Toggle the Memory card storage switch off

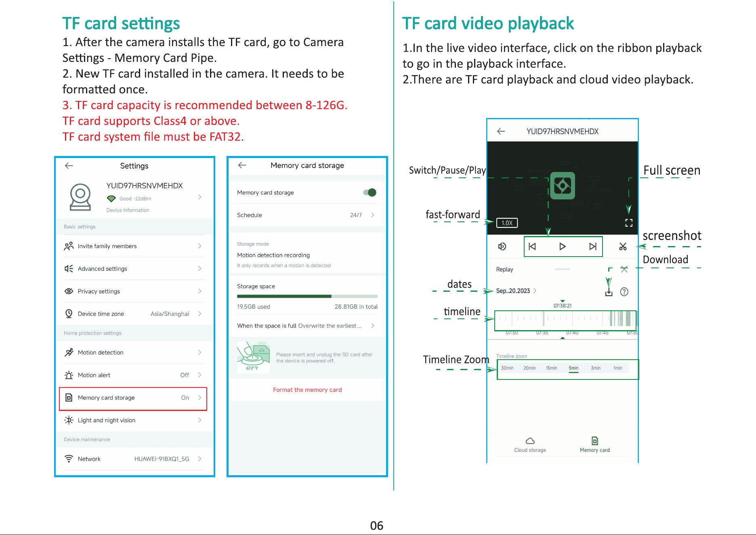coord(370,193)
